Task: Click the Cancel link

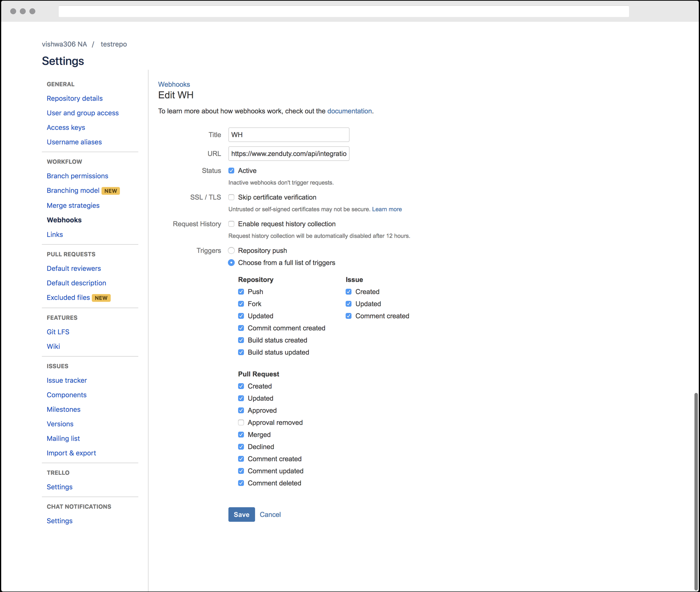Action: [270, 515]
